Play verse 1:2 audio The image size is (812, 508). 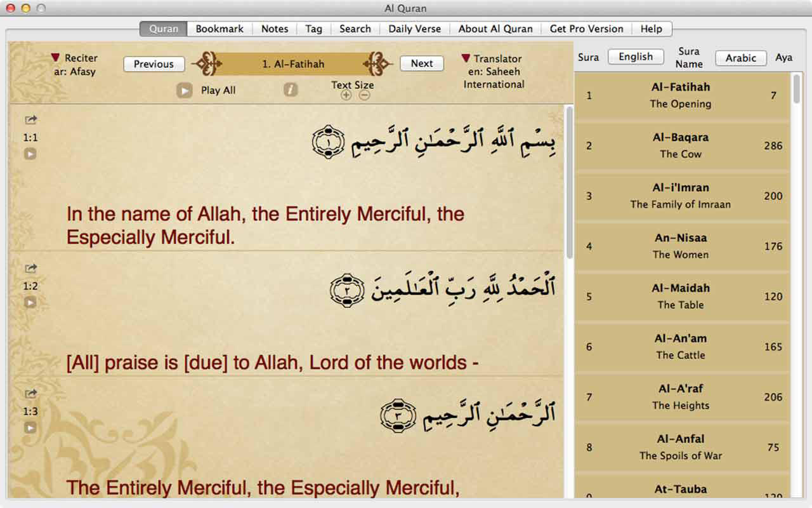30,302
